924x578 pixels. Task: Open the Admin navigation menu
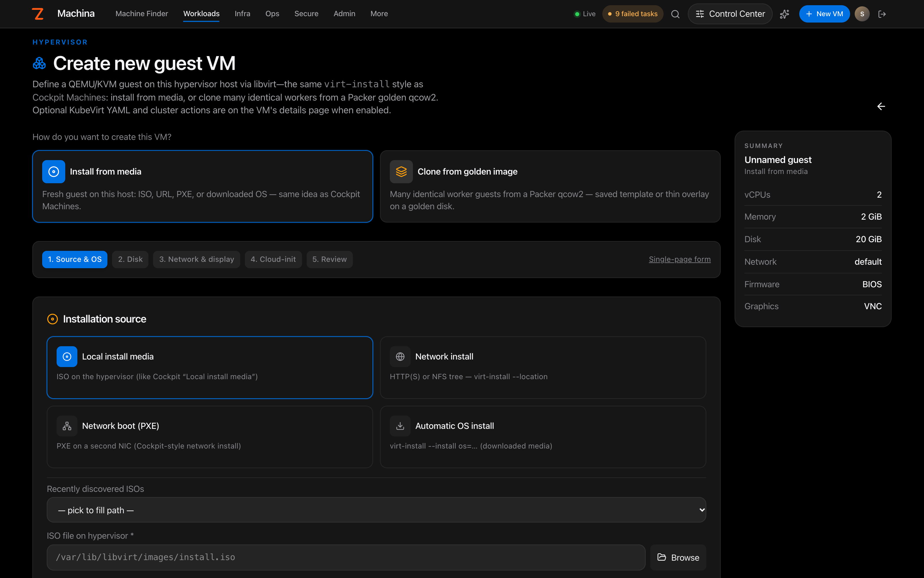coord(344,14)
